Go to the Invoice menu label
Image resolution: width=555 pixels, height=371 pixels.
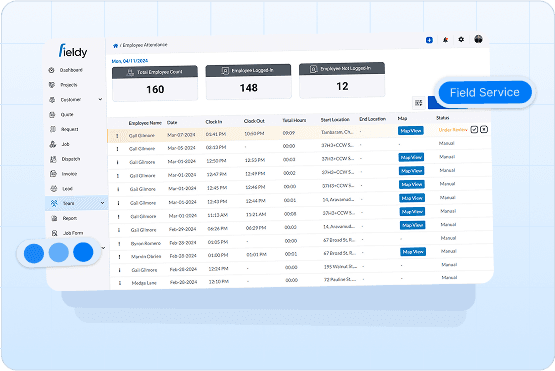[x=69, y=174]
